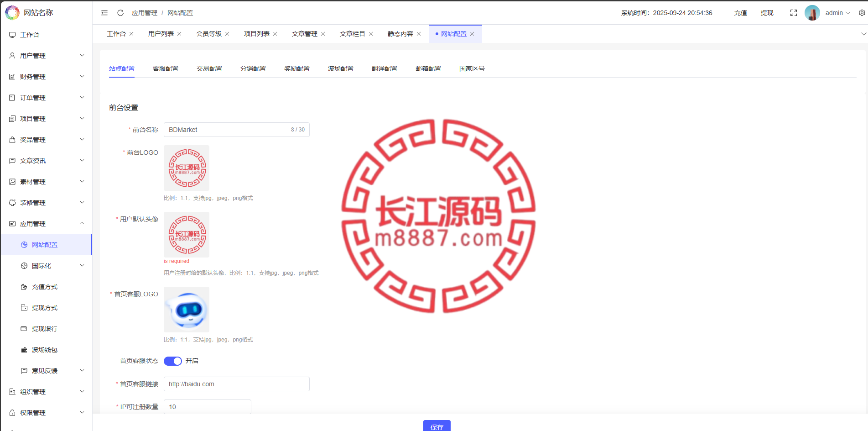Close the 工作台 tab
This screenshot has width=868, height=431.
(131, 34)
